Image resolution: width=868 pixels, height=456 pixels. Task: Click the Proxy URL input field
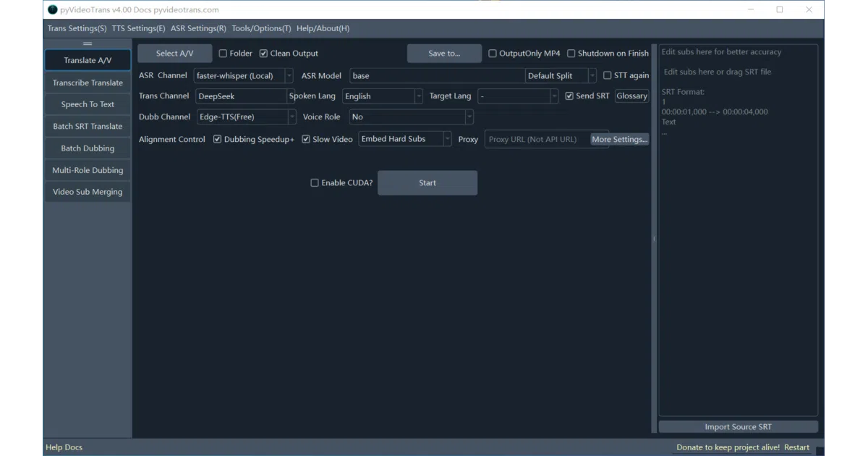coord(537,140)
